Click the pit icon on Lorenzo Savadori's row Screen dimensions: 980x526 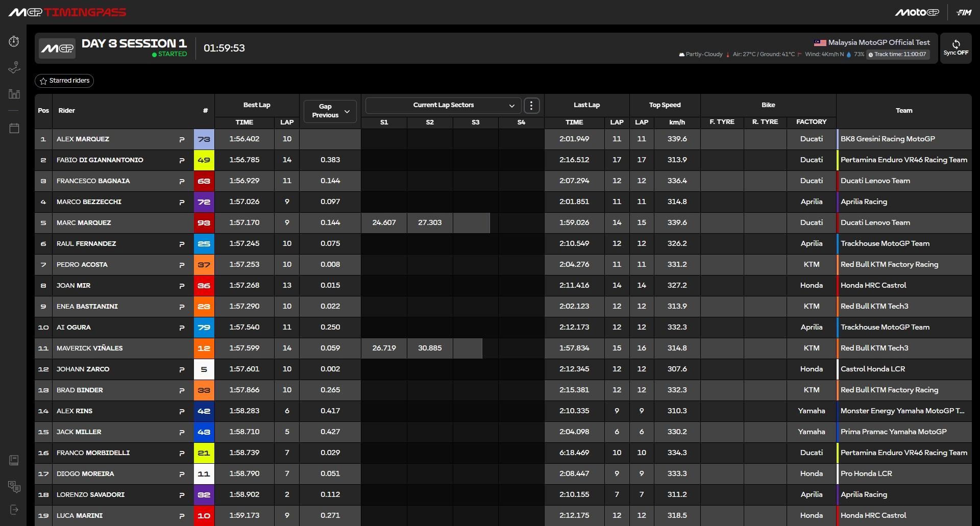click(x=182, y=495)
